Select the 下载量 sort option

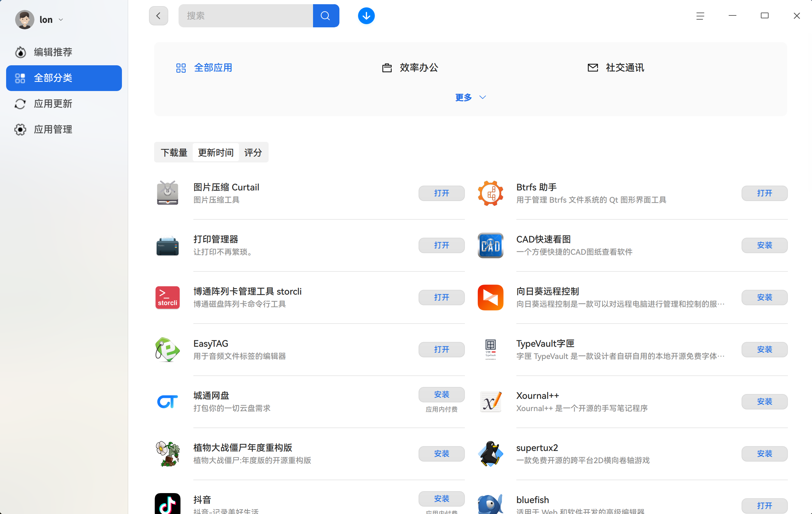click(x=174, y=152)
